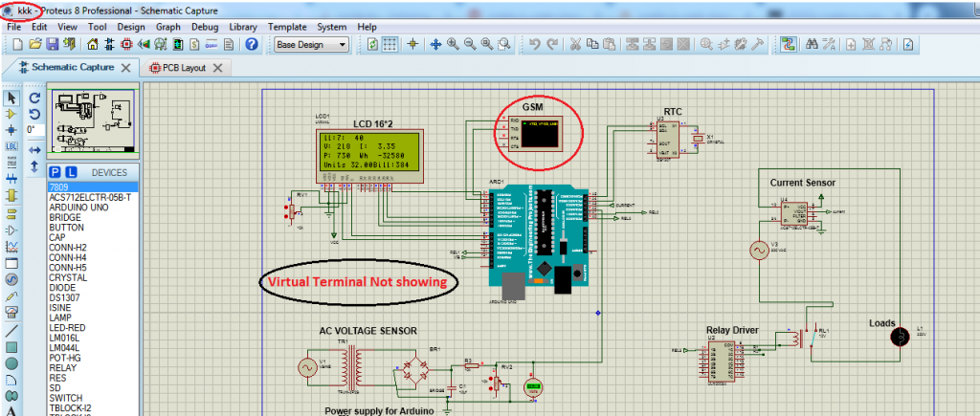Open the Help menu
The image size is (980, 416).
tap(367, 27)
